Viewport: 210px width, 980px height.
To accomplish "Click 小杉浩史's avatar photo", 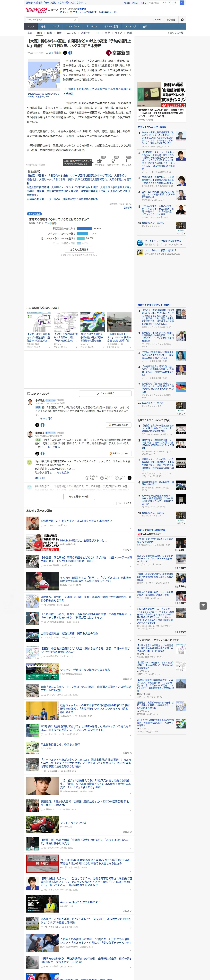I will 30,402.
